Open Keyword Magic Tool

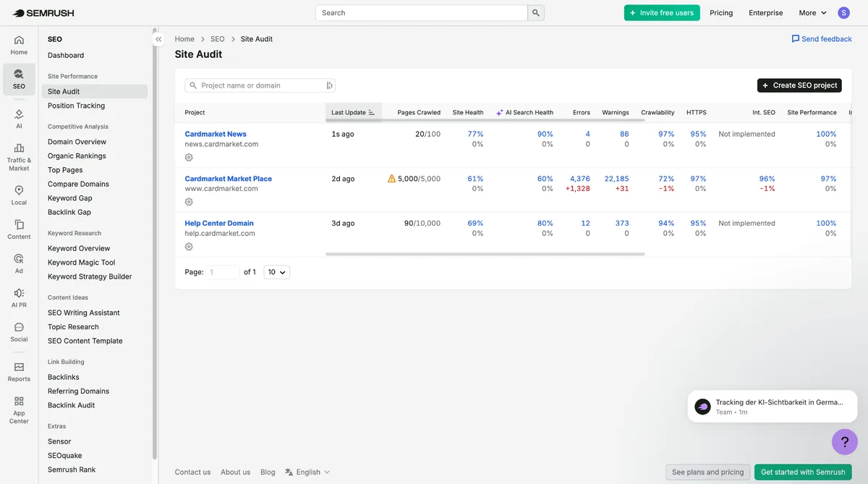81,263
